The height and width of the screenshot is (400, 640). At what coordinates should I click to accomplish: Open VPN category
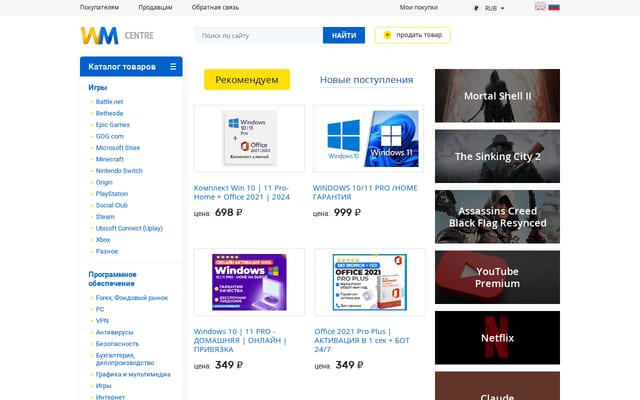pos(102,320)
